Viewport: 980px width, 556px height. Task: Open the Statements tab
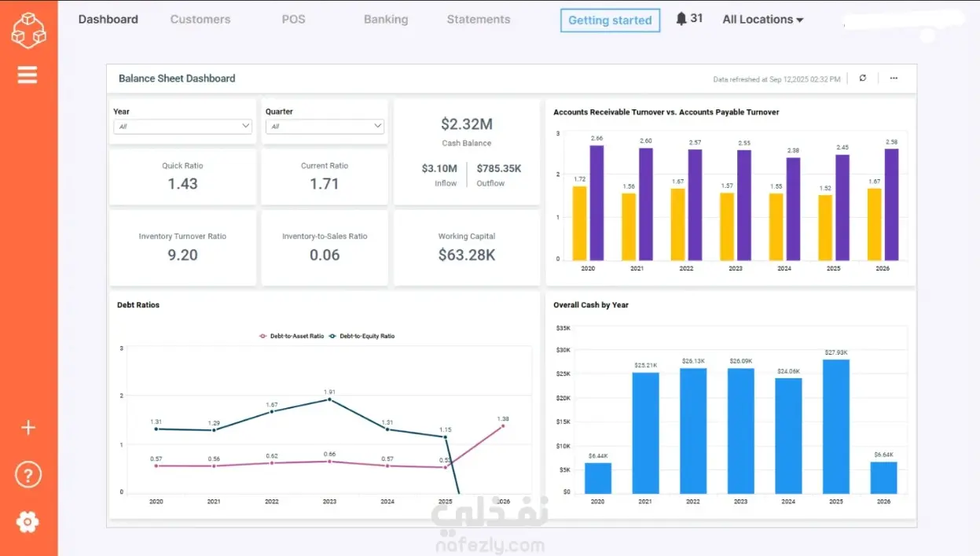tap(479, 20)
